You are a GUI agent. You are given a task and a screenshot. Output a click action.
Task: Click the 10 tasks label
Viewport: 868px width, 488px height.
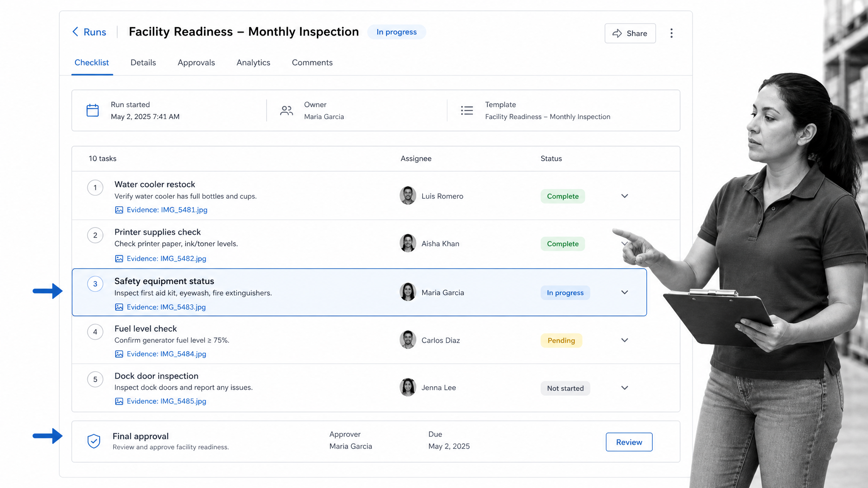coord(103,158)
